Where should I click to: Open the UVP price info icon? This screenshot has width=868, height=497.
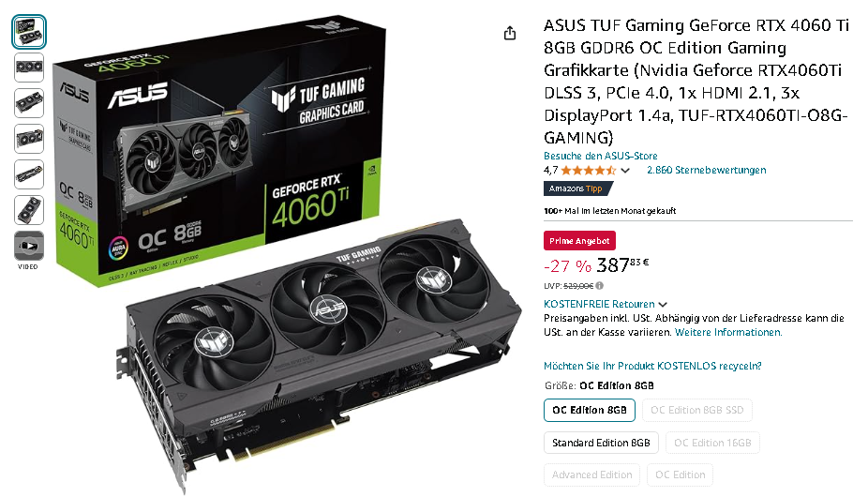pyautogui.click(x=600, y=286)
